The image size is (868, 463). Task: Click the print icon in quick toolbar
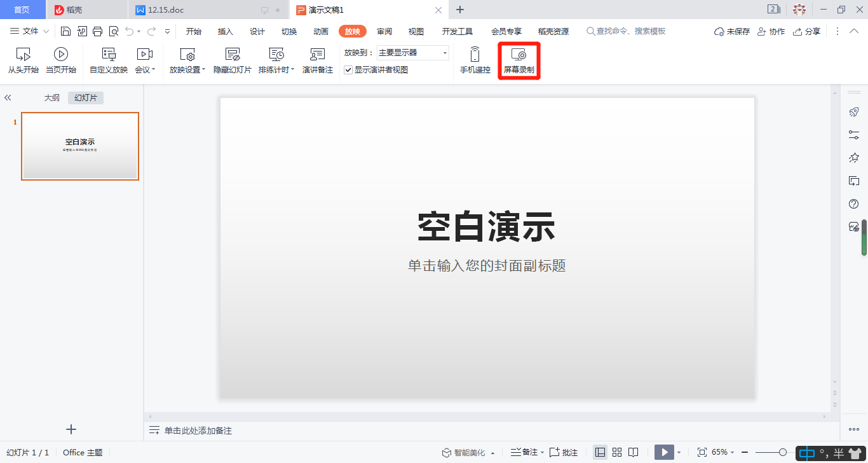97,31
